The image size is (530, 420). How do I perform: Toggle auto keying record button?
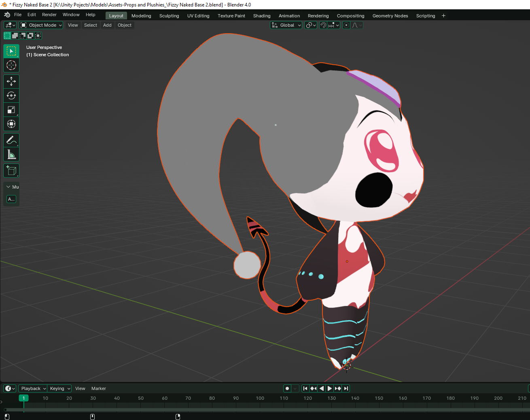coord(287,388)
